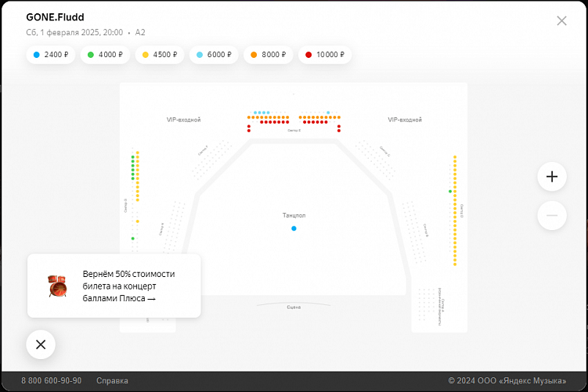This screenshot has height=392, width=588.
Task: Filter seats by 4000 ₽ price
Action: point(105,55)
